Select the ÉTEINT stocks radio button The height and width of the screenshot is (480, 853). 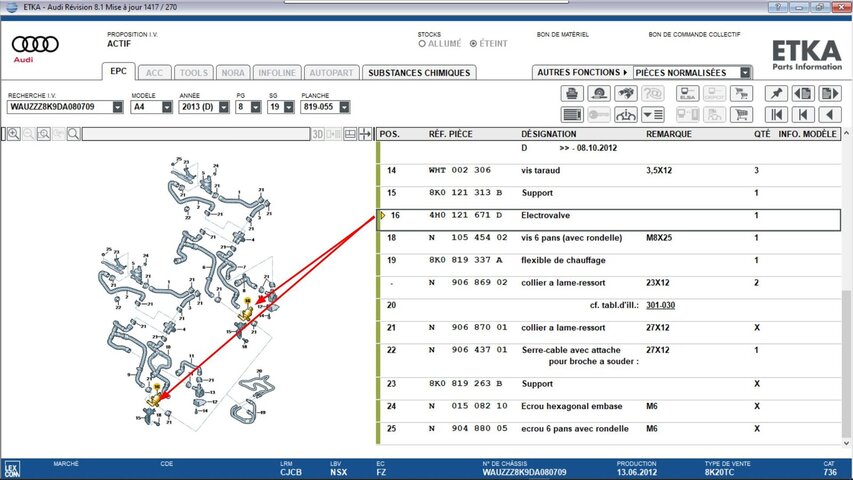(x=473, y=44)
